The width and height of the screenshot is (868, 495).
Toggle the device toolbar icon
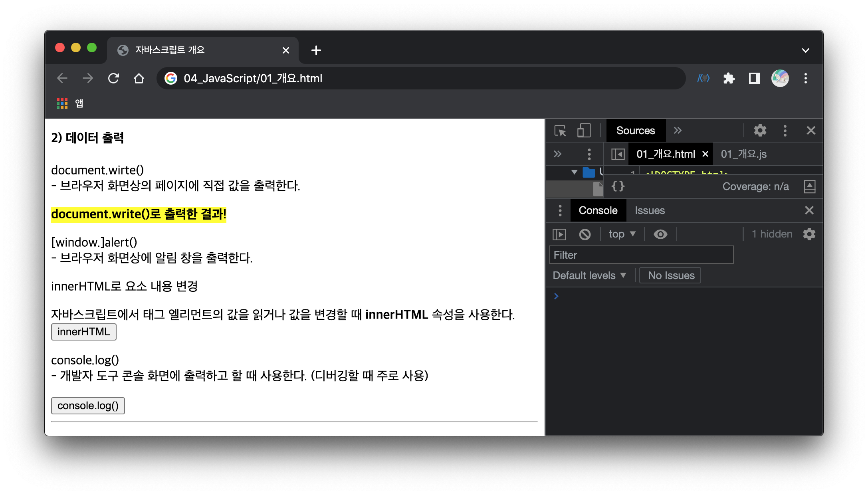[x=584, y=131]
